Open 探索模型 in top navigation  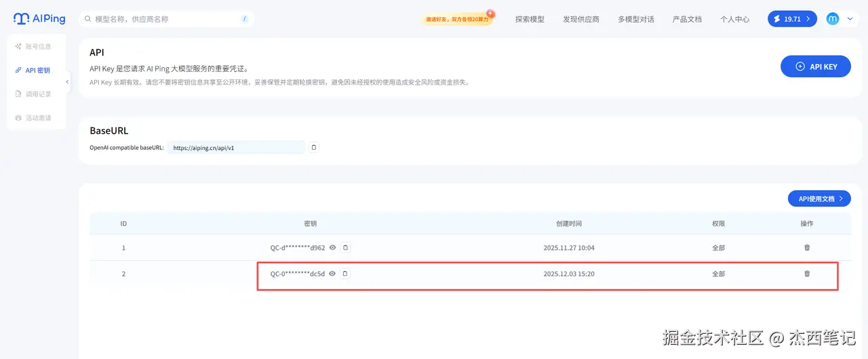[530, 19]
